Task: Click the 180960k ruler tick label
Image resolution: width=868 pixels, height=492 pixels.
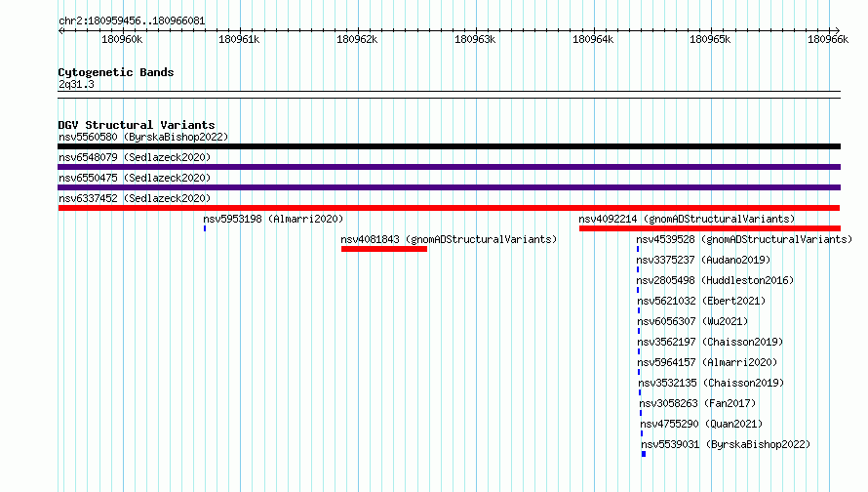Action: click(122, 39)
